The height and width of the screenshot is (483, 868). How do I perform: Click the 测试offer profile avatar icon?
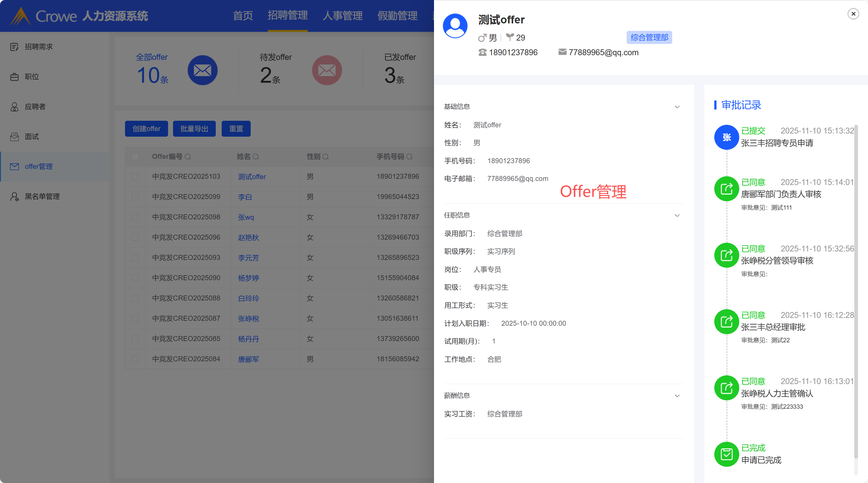point(455,26)
